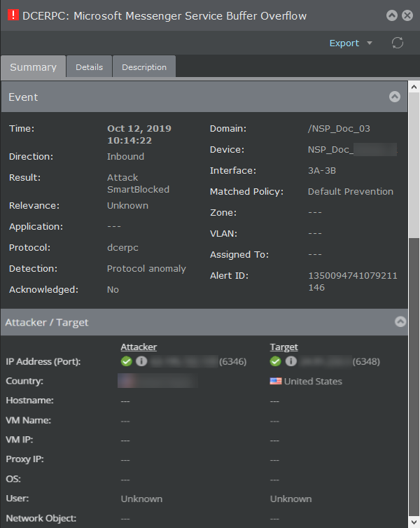Viewport: 420px width, 528px height.
Task: Click the Interface value 3A-3B
Action: tap(322, 171)
